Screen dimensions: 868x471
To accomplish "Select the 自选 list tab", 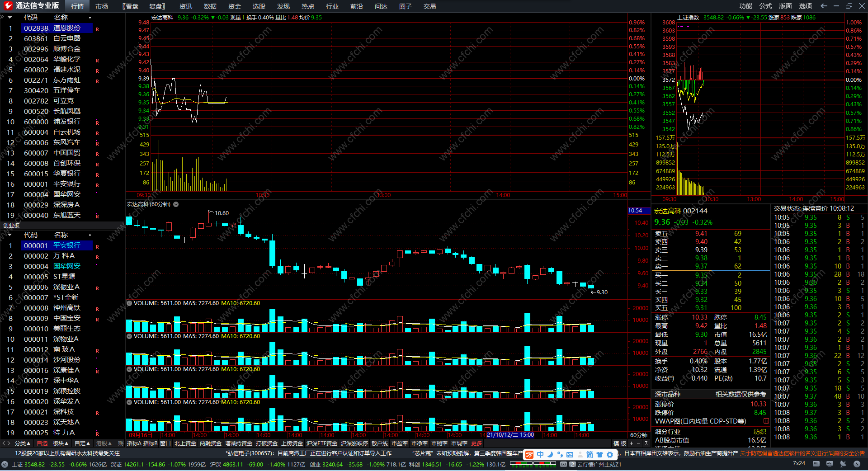I will click(42, 443).
